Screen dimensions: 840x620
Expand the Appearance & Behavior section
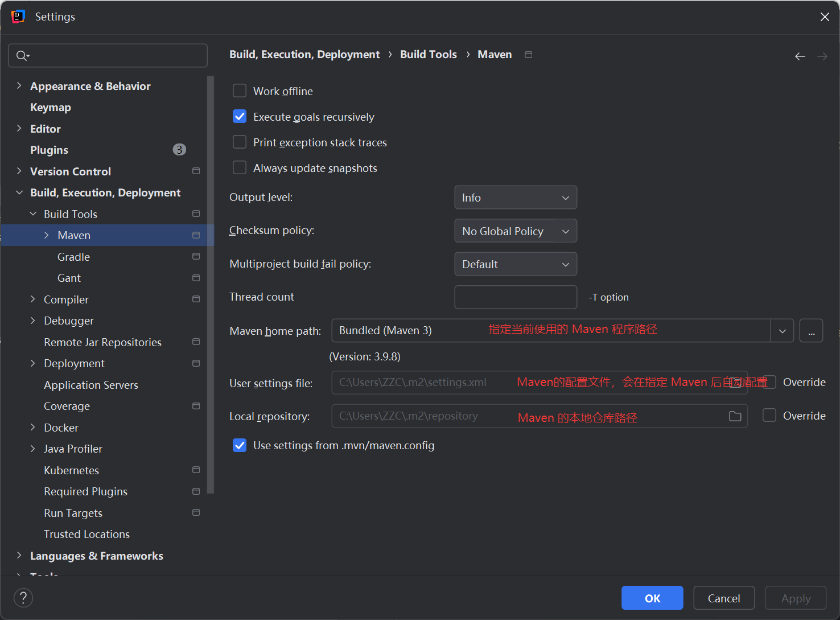19,85
